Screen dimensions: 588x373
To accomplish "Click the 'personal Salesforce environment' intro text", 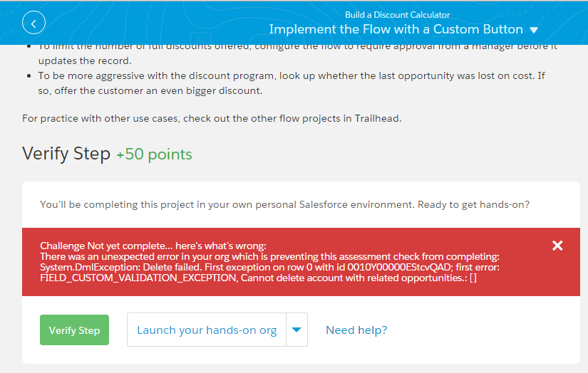I will click(285, 204).
